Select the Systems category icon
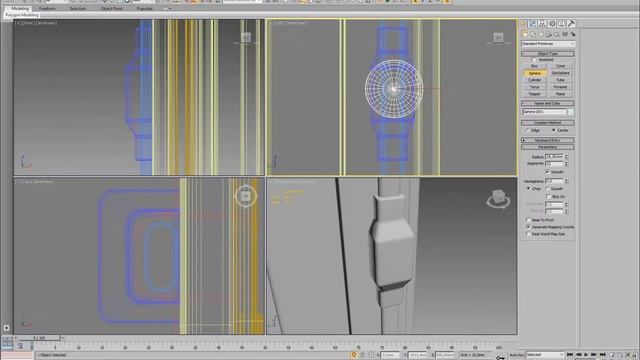Screen dimensions: 640x360 [x=573, y=35]
